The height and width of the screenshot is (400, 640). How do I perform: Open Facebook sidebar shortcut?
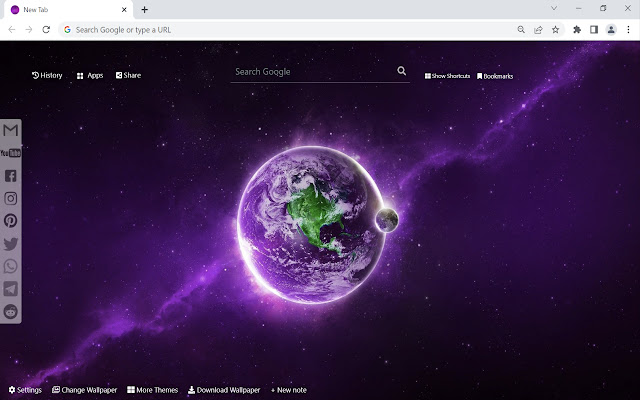[x=11, y=176]
